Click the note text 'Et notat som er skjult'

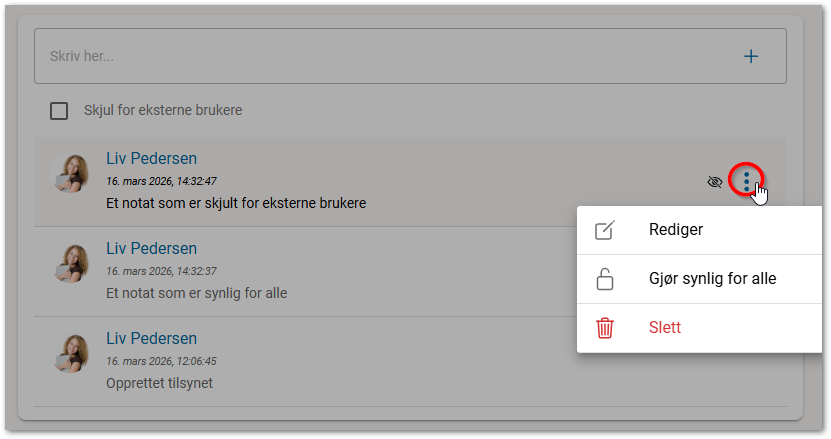coord(236,204)
